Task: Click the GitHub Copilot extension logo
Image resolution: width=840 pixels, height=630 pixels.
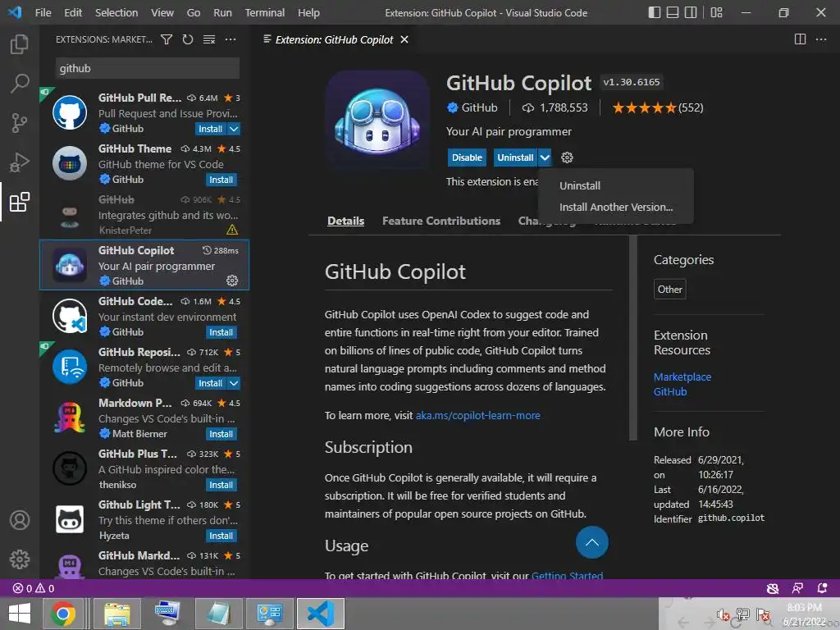Action: point(377,121)
